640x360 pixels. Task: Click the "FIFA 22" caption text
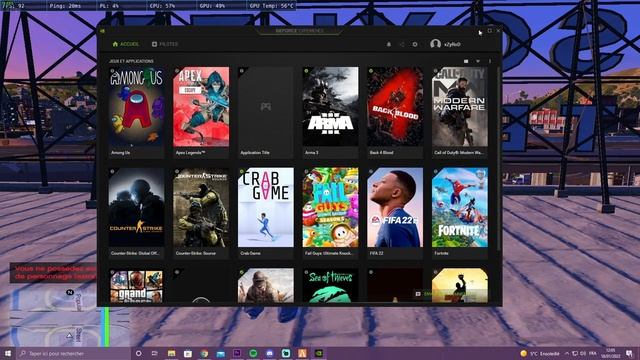coord(376,253)
